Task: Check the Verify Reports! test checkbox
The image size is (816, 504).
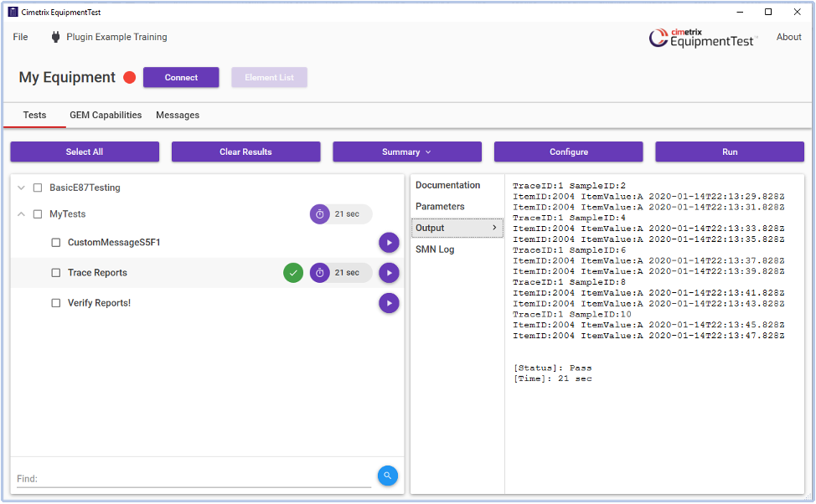Action: pyautogui.click(x=55, y=303)
